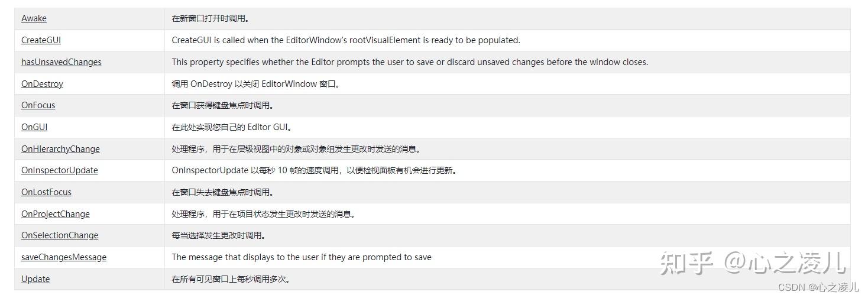
Task: Click the Zhihu watermark text
Action: [753, 262]
